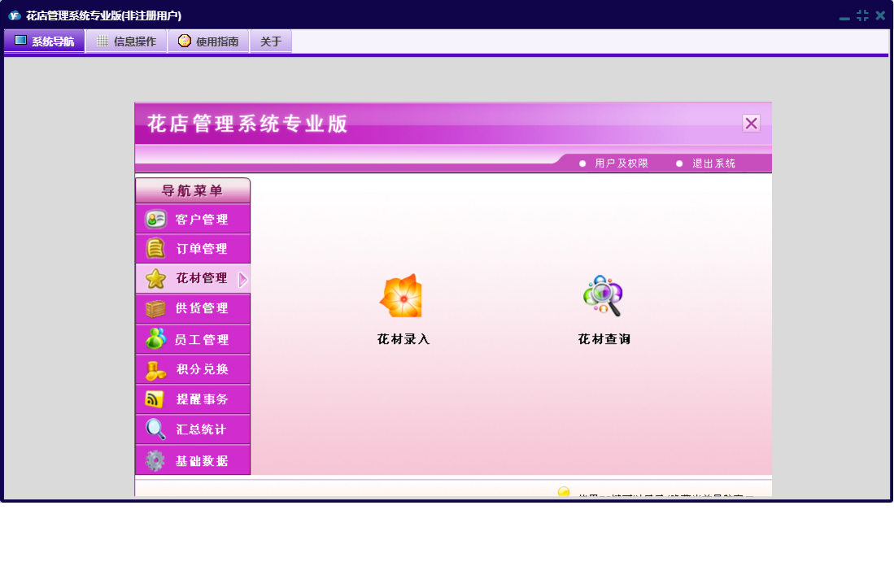Switch to the 系统导航 tab
The height and width of the screenshot is (588, 894).
coord(45,41)
